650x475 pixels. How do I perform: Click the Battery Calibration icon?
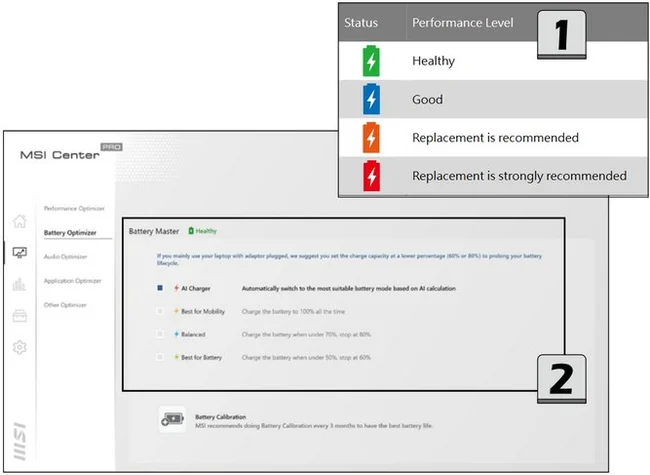[x=172, y=419]
